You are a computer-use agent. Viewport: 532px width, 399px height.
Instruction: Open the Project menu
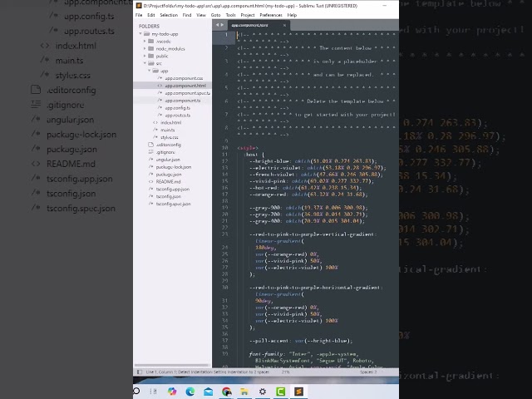248,15
